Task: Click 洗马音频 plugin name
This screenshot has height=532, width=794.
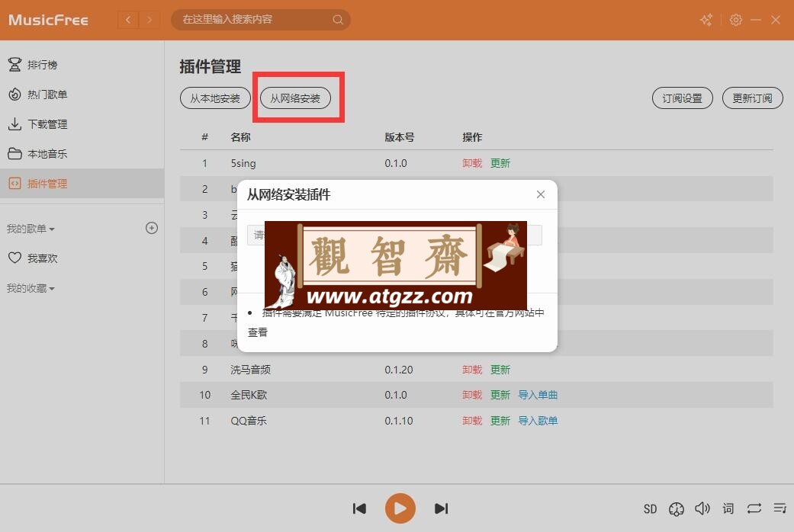Action: pyautogui.click(x=250, y=370)
